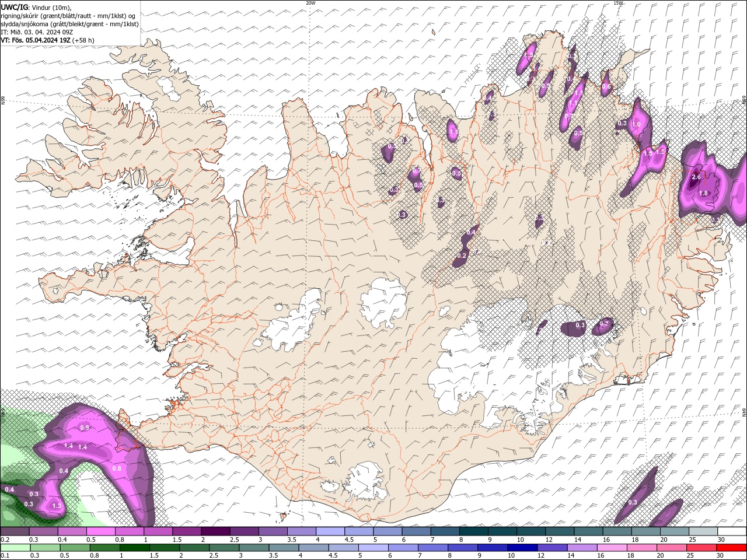
Task: Select the 'rigning/skúrir (grænt/blátt/rautt - mm/1klst) og' line
Action: click(x=68, y=16)
